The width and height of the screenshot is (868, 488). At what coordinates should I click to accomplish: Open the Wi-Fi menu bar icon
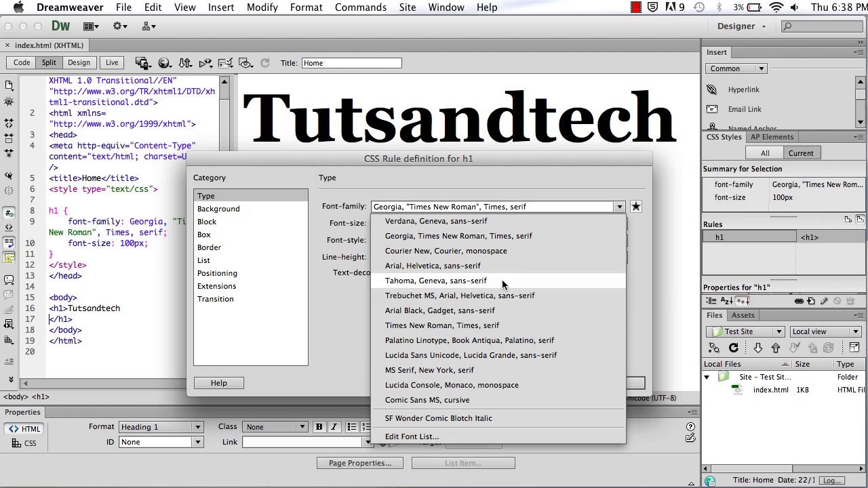776,7
